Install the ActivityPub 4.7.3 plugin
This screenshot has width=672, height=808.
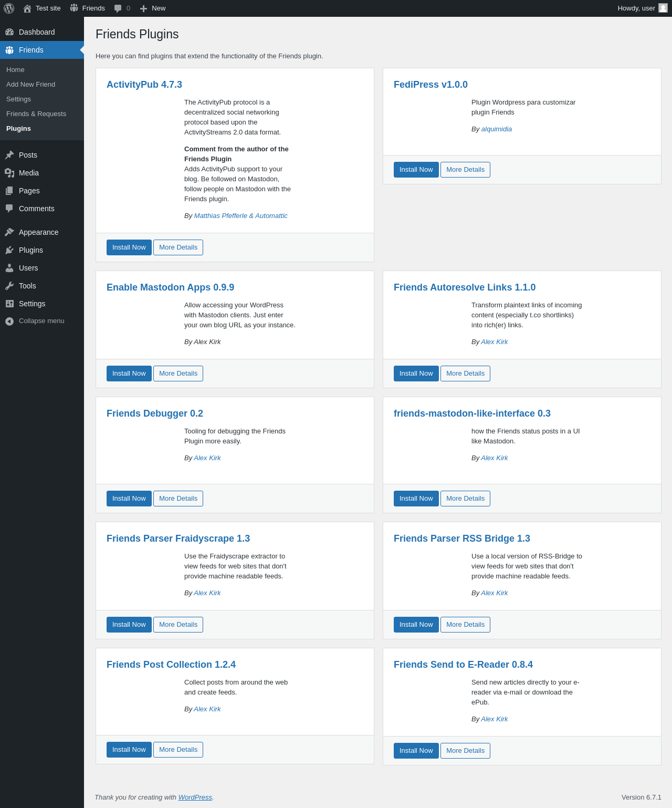tap(129, 247)
